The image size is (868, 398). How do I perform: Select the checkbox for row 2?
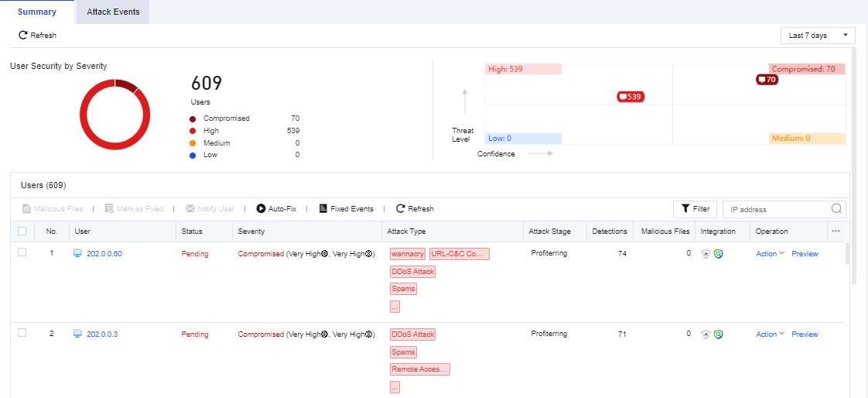(x=22, y=333)
